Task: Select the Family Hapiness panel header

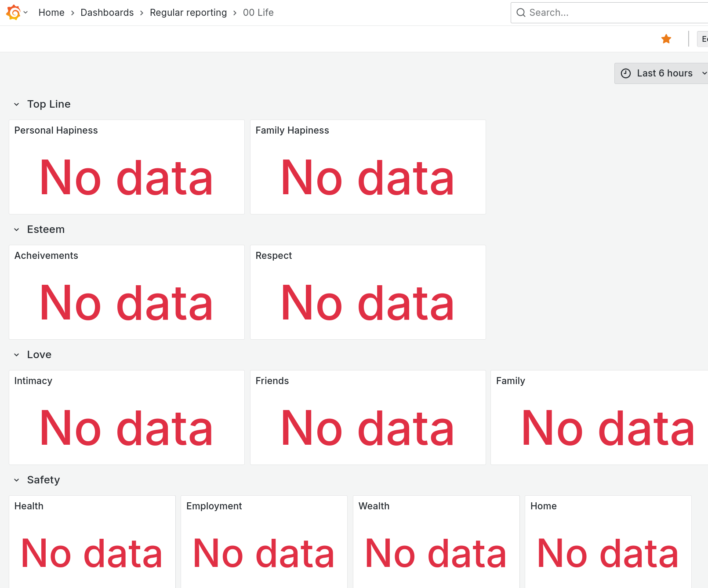Action: (x=292, y=131)
